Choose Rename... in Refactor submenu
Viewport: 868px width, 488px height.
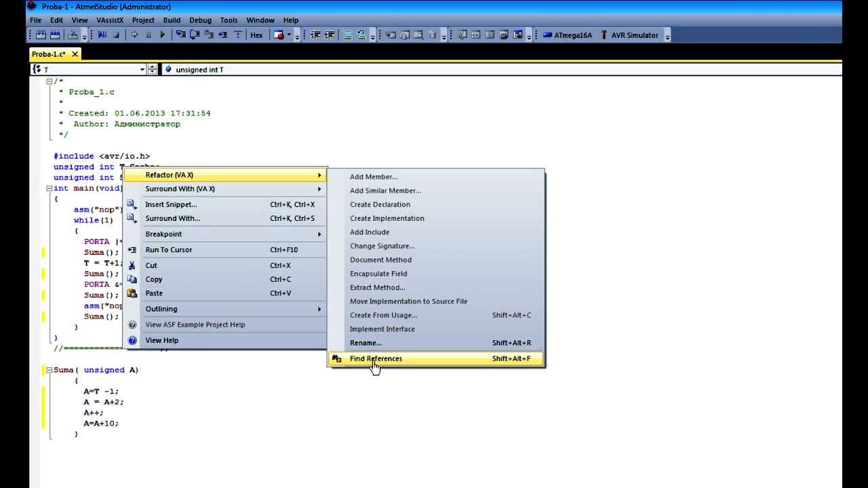coord(436,343)
